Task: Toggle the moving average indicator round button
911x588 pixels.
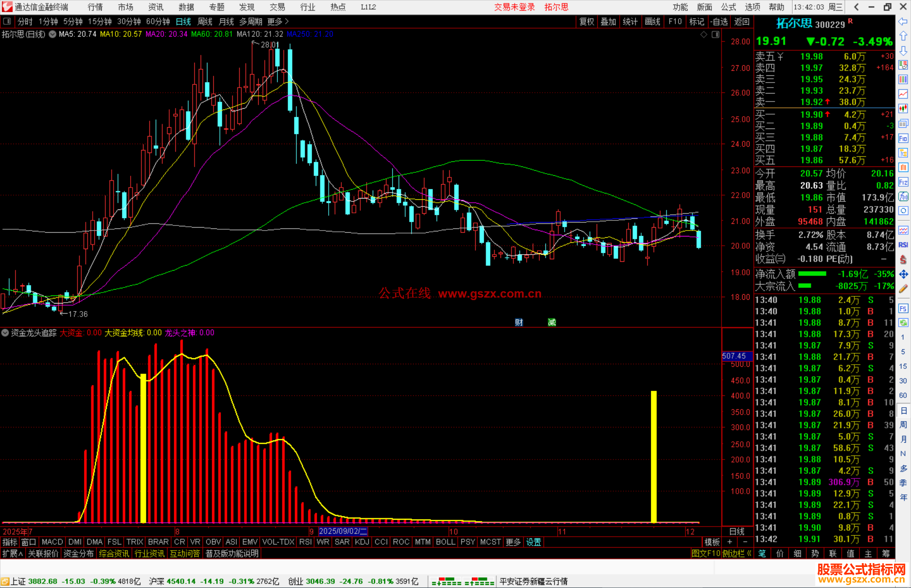Action: coord(53,34)
